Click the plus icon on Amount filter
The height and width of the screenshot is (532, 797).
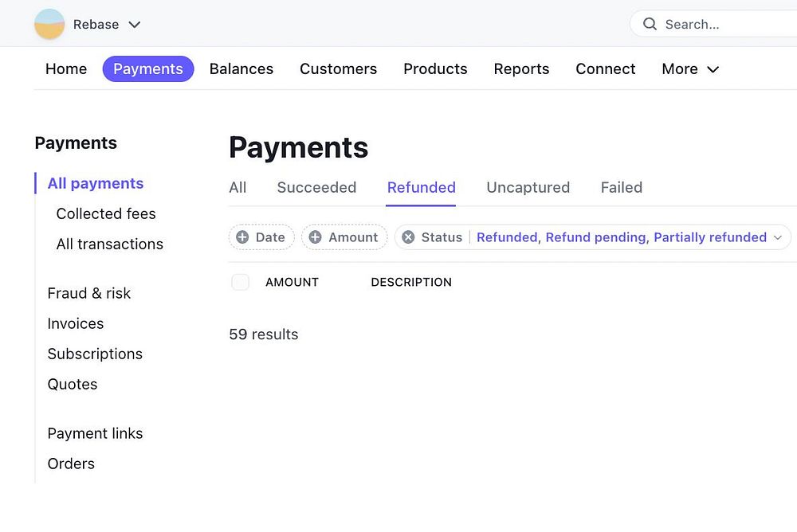[315, 237]
